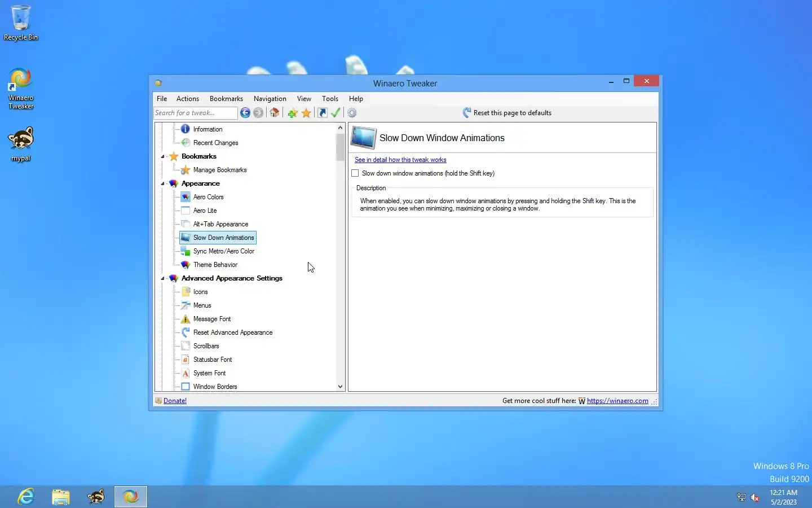812x508 pixels.
Task: Click the muted volume tray icon
Action: (755, 497)
